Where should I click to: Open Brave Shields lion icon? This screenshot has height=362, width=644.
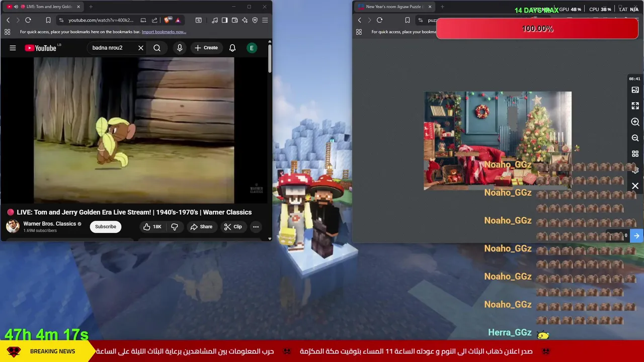click(168, 20)
